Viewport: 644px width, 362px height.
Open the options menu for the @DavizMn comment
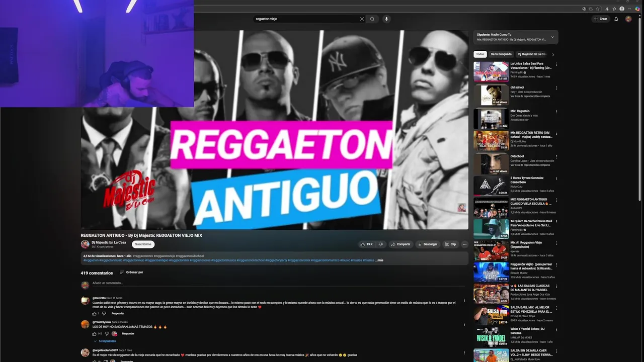tap(464, 301)
